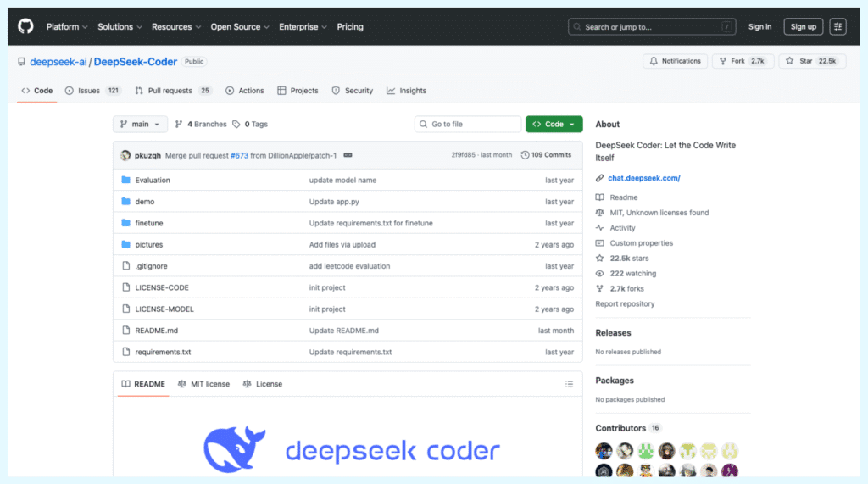Click pkuzqh's avatar in the commit row
Image resolution: width=868 pixels, height=484 pixels.
click(x=125, y=155)
